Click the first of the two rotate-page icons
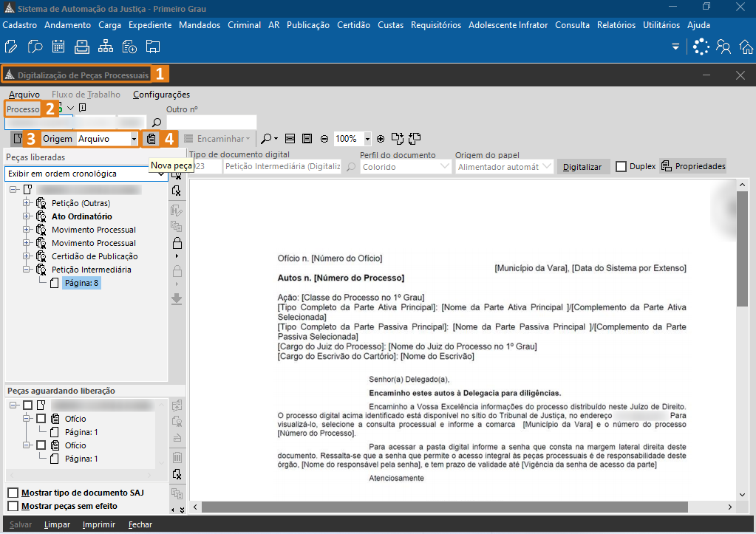Image resolution: width=756 pixels, height=534 pixels. (x=398, y=139)
